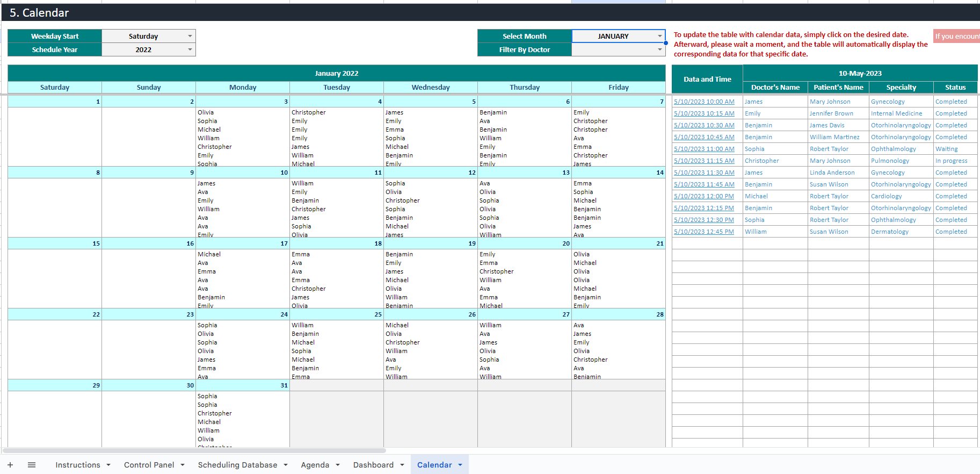Select the Internal Medicine specialty cell

[x=901, y=113]
